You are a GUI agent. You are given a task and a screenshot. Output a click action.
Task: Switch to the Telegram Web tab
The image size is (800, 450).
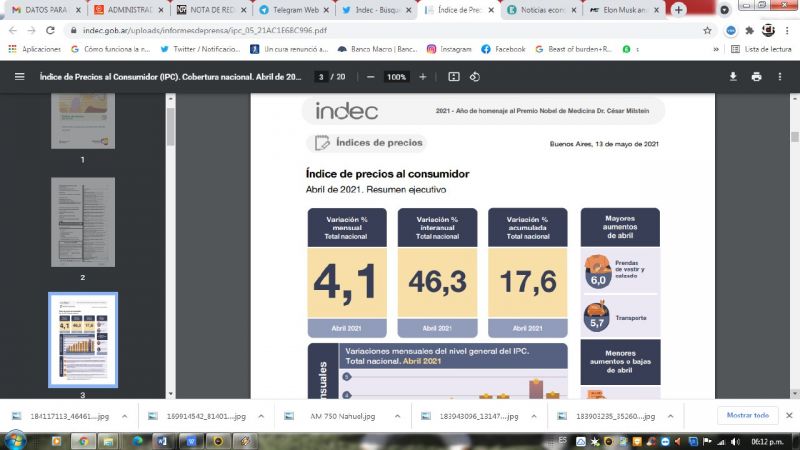tap(293, 10)
